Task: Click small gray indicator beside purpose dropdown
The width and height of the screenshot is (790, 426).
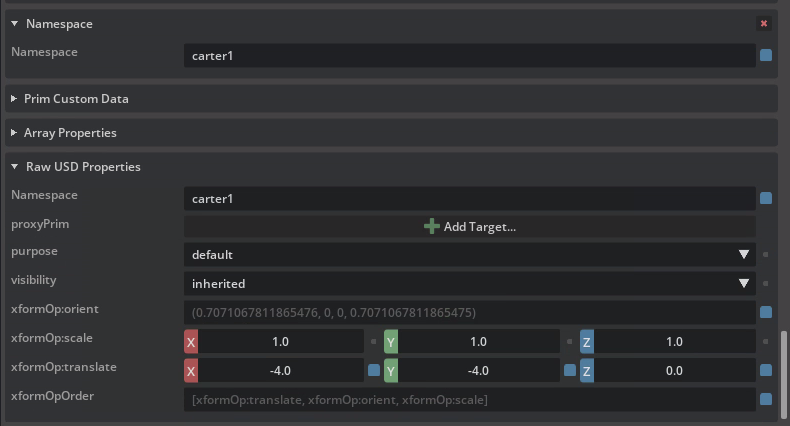Action: click(766, 255)
